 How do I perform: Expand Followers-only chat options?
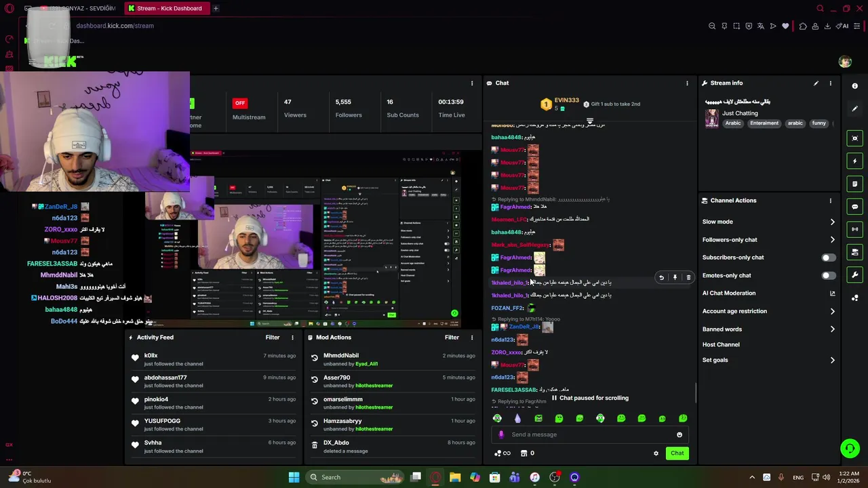[769, 239]
